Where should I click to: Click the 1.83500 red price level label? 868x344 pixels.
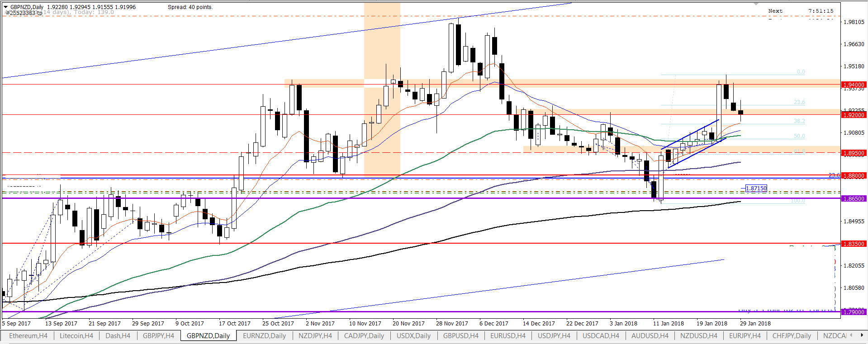click(x=854, y=244)
